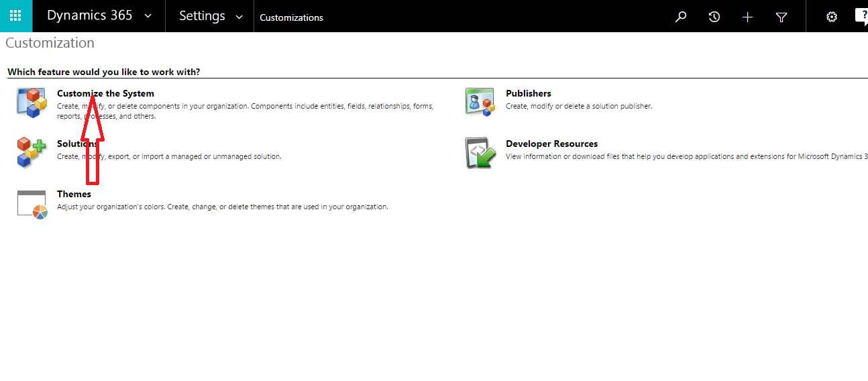Open recently viewed items history icon

pos(714,17)
